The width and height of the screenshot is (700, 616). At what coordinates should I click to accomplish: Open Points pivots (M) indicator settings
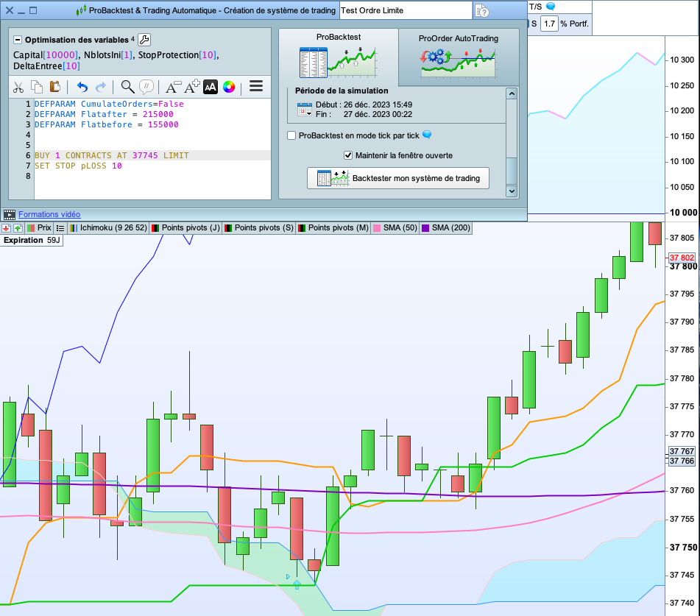coord(333,227)
